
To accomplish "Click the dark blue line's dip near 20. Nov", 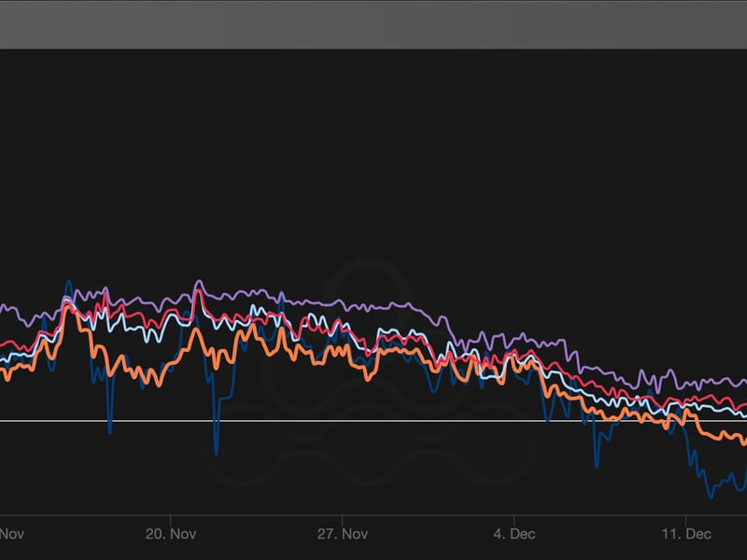I will point(216,453).
